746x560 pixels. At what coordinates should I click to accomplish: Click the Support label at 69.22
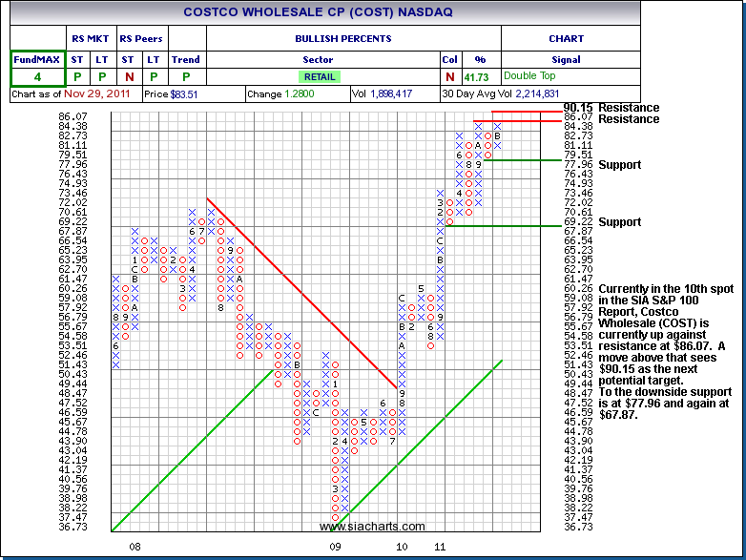tap(619, 222)
